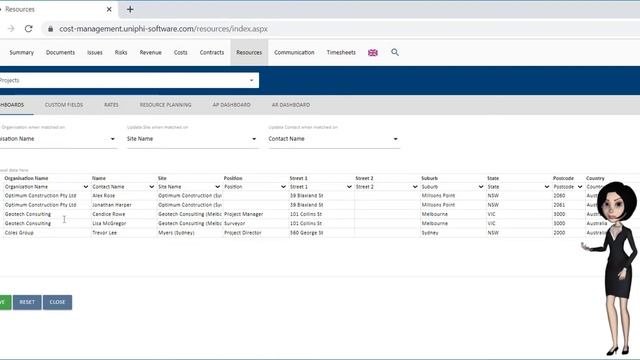The height and width of the screenshot is (360, 640).
Task: Click the browser address bar URL
Action: pyautogui.click(x=163, y=29)
